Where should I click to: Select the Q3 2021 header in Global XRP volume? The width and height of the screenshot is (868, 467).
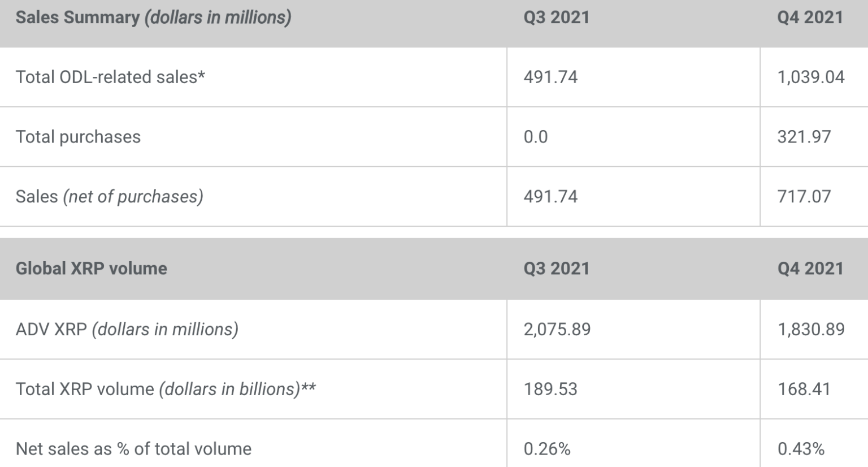[x=556, y=269]
